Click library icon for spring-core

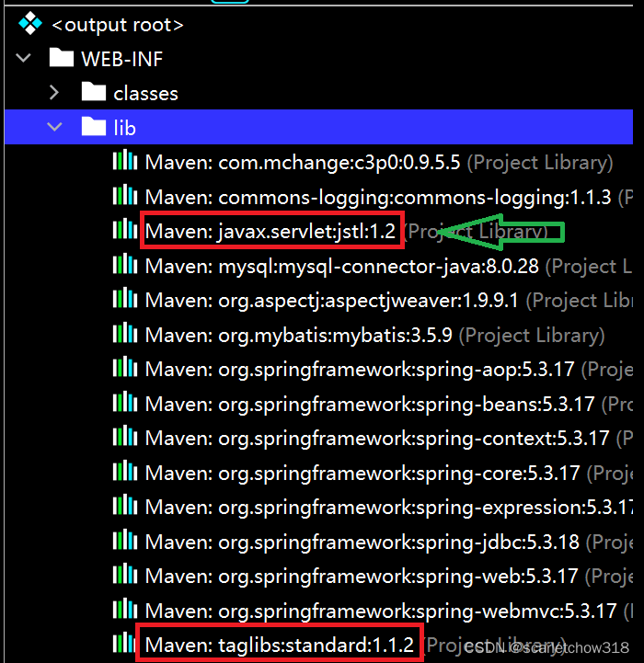coord(125,471)
